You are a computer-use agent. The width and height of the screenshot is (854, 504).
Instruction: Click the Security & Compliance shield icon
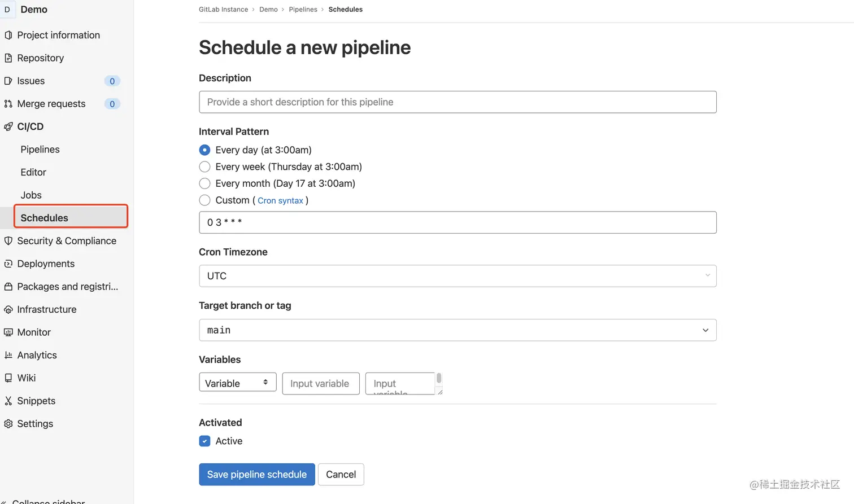coord(8,241)
